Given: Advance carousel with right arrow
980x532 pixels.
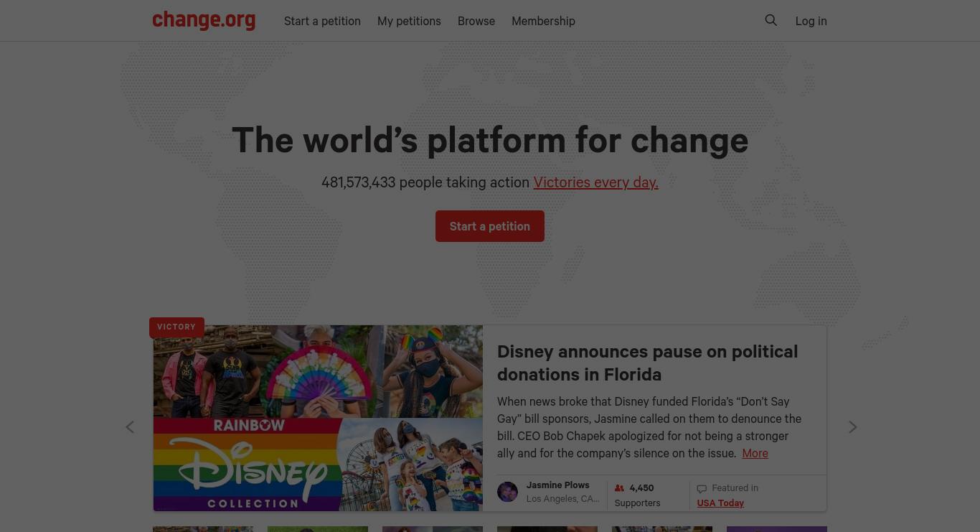Looking at the screenshot, I should (853, 427).
